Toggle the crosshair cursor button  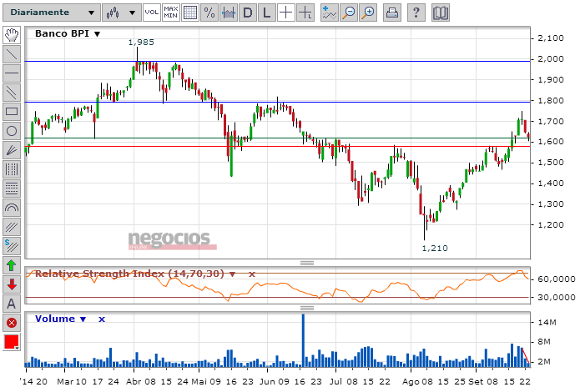point(286,13)
